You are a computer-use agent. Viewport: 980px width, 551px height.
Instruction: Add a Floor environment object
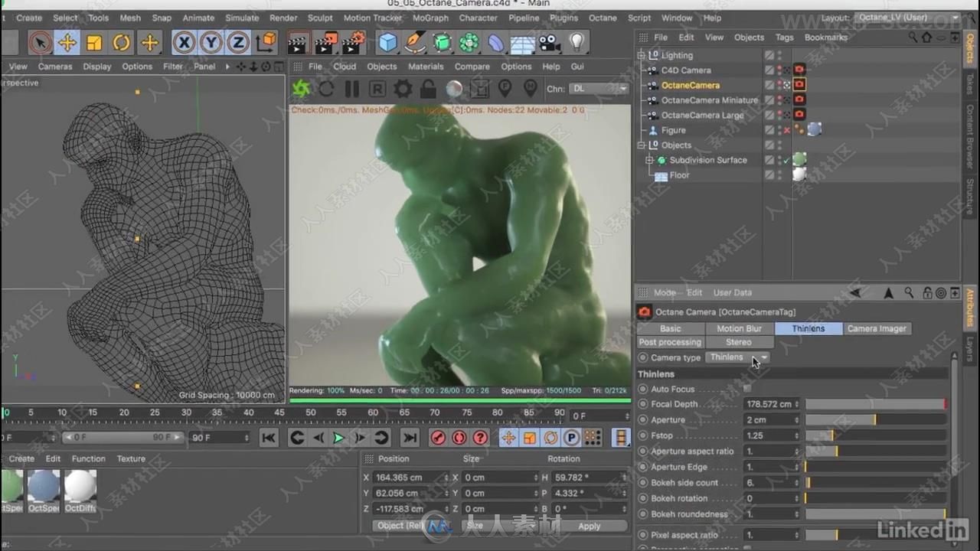tap(523, 43)
